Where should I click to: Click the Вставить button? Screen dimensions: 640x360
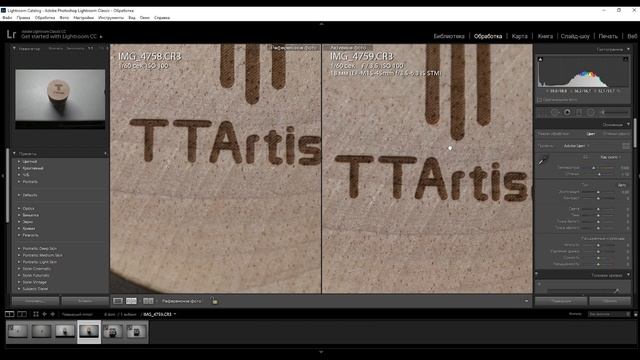tap(85, 301)
